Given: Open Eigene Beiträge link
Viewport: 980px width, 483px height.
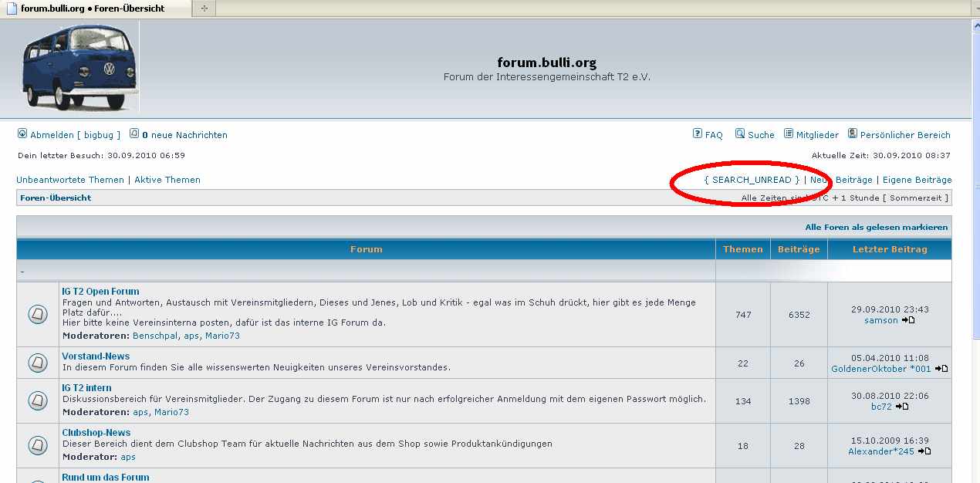Looking at the screenshot, I should 917,180.
